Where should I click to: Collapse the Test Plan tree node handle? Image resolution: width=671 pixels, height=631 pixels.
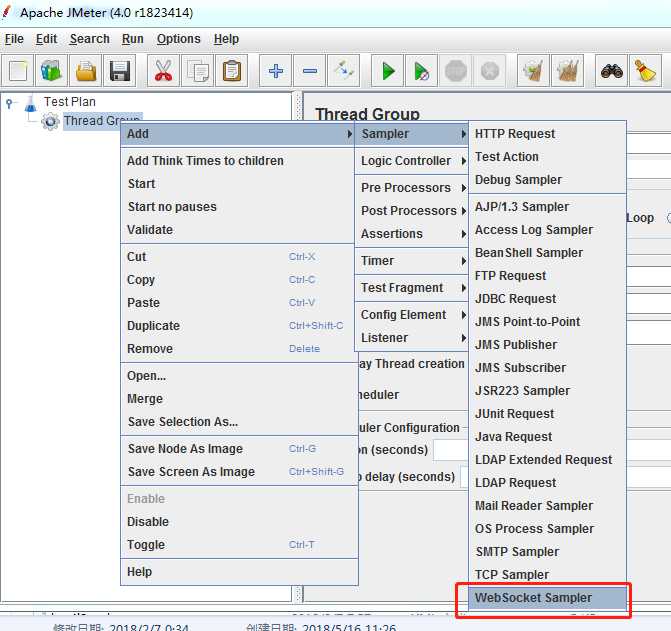point(9,103)
